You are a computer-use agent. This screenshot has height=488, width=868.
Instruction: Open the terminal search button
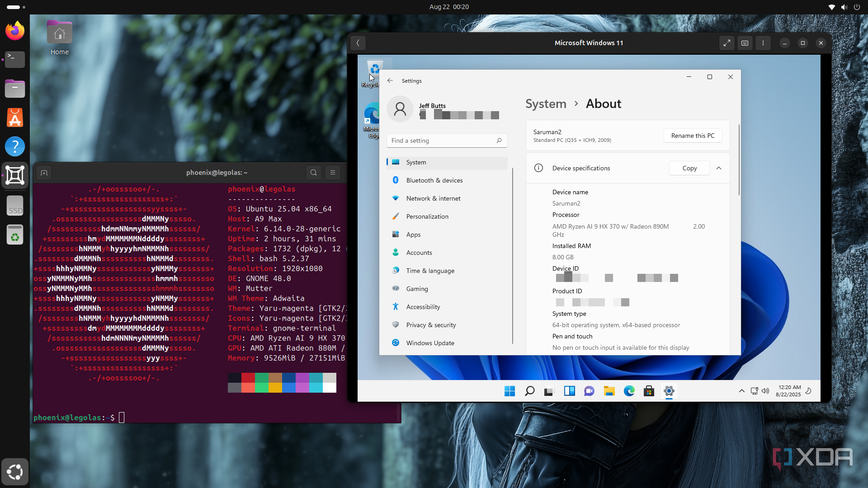[314, 173]
